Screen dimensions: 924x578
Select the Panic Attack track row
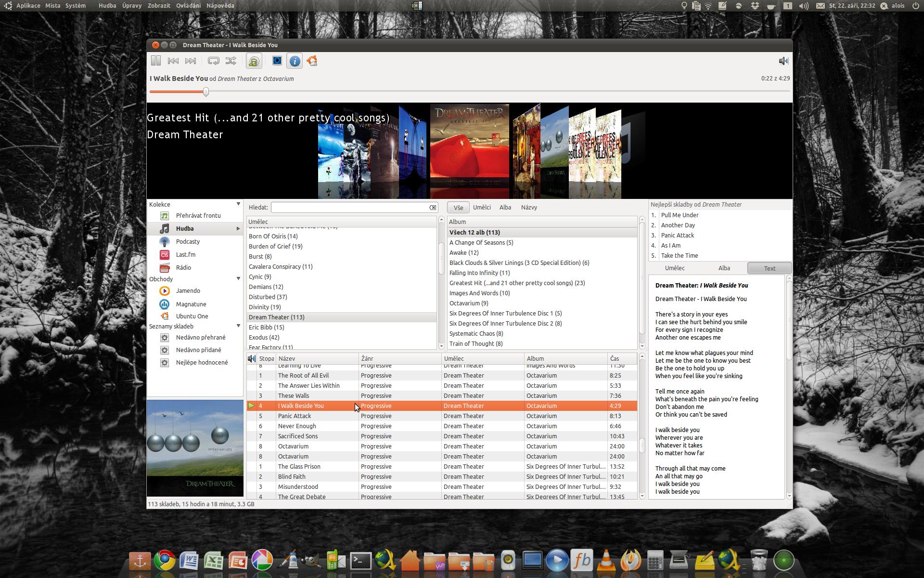point(442,416)
